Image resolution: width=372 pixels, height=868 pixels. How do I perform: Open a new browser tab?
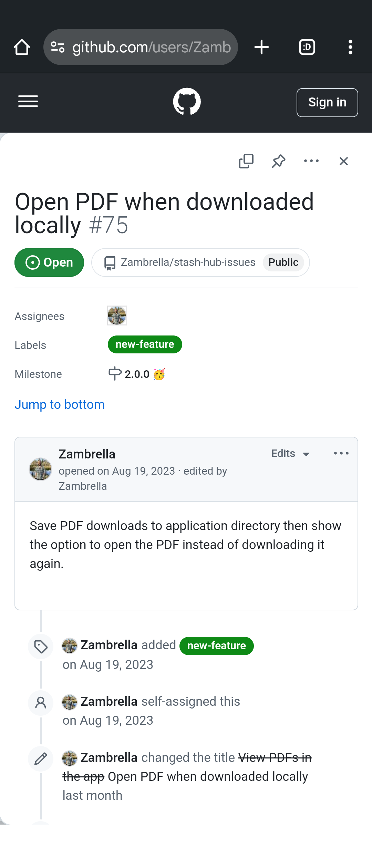pos(261,47)
